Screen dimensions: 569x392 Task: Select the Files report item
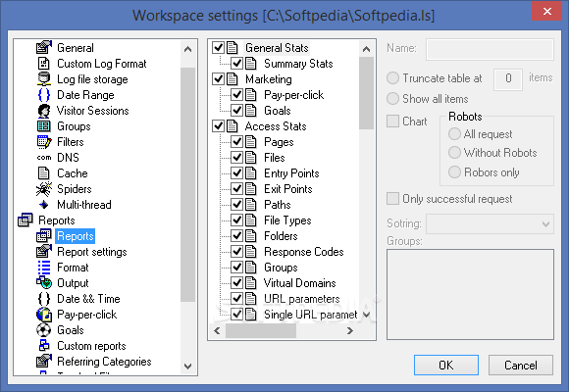[x=275, y=158]
